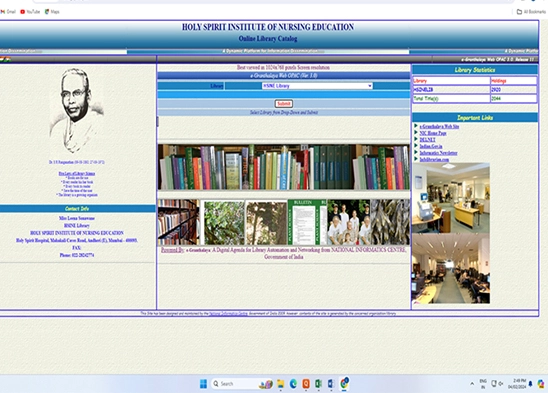
Task: Open the All Bookmarks folder
Action: click(531, 12)
